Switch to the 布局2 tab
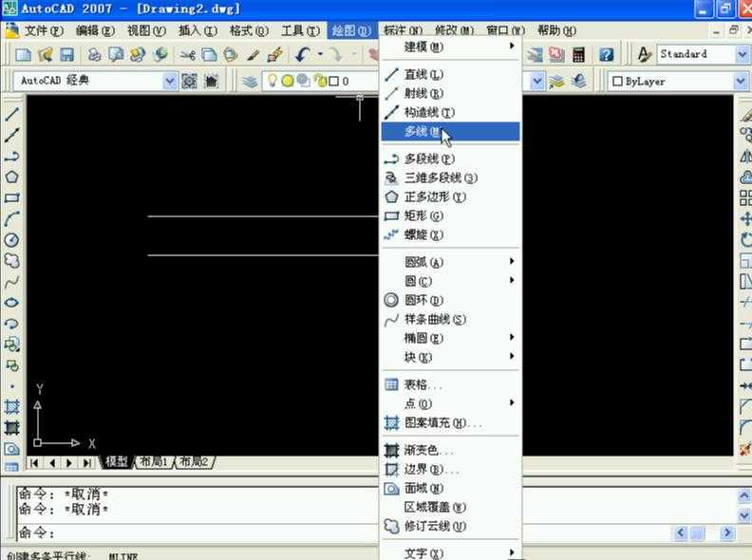Image resolution: width=752 pixels, height=560 pixels. click(x=195, y=461)
